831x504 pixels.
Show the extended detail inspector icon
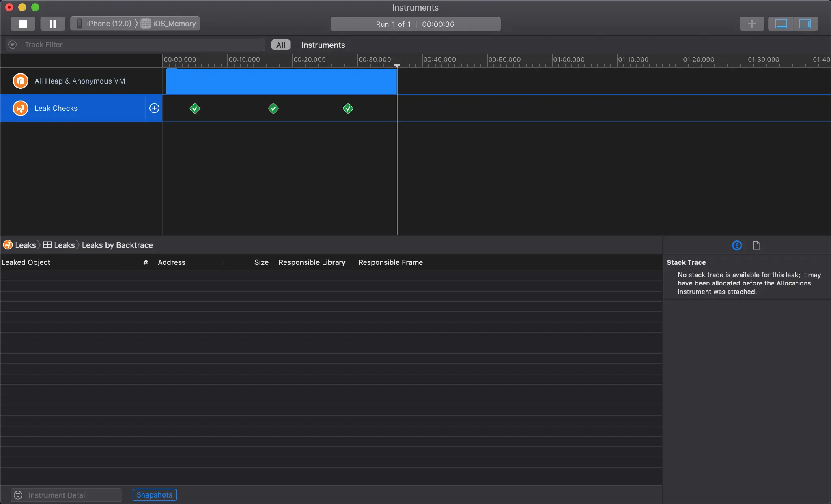point(736,245)
